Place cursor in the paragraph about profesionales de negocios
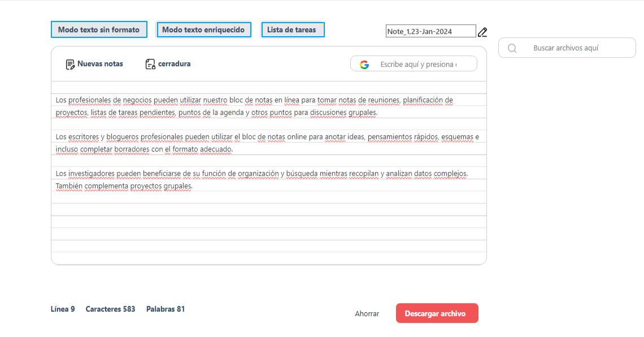 coord(254,106)
